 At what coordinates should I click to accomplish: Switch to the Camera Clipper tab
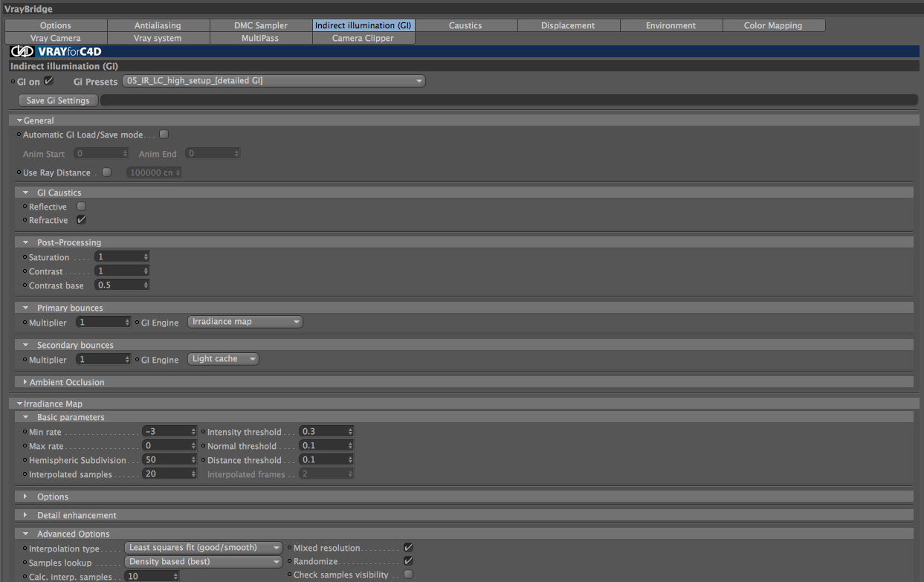tap(364, 38)
